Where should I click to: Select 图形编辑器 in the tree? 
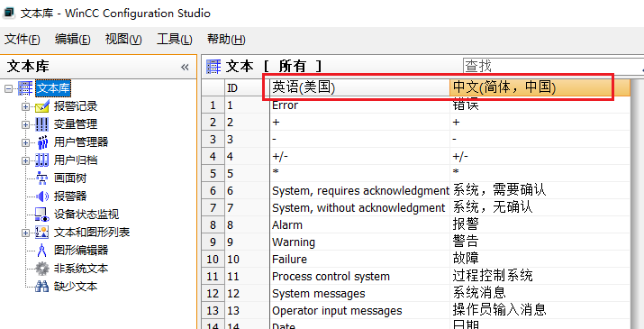pyautogui.click(x=81, y=251)
